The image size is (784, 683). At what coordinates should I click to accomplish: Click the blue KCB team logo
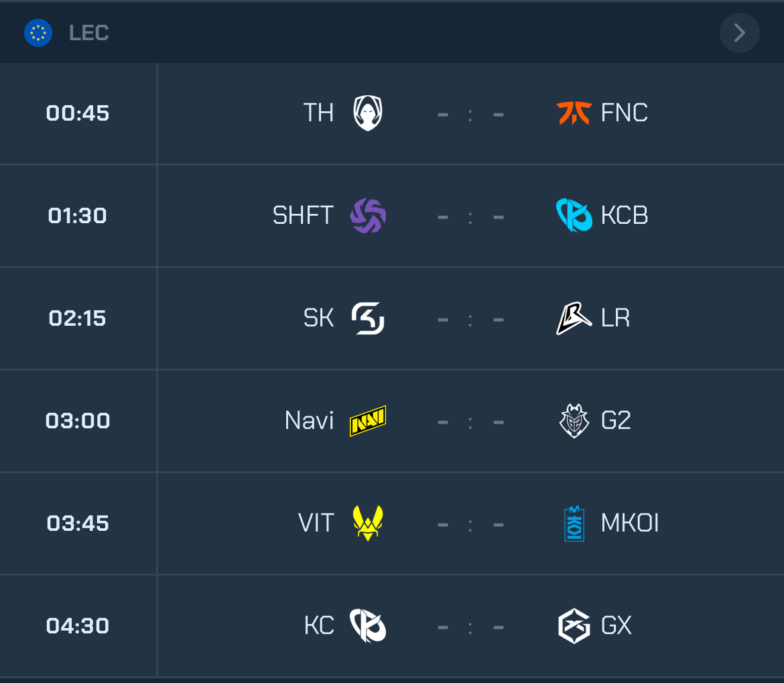tap(574, 216)
